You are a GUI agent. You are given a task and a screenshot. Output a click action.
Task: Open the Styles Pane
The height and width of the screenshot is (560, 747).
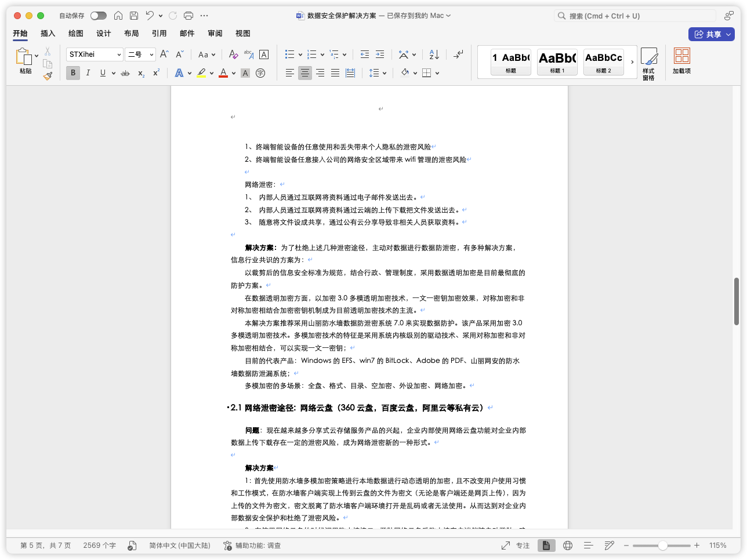pyautogui.click(x=648, y=63)
